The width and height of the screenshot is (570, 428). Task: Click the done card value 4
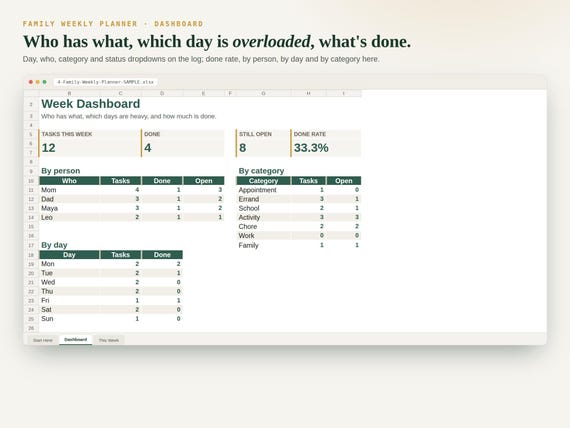(148, 148)
